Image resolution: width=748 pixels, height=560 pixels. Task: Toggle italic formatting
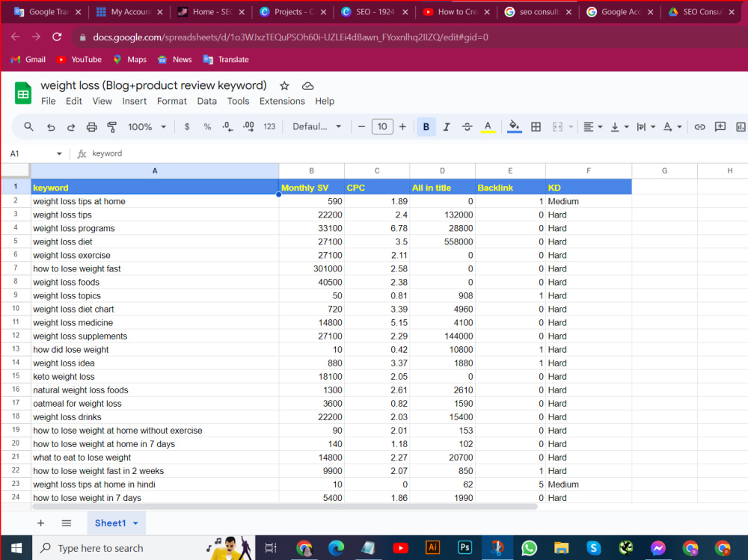coord(447,127)
